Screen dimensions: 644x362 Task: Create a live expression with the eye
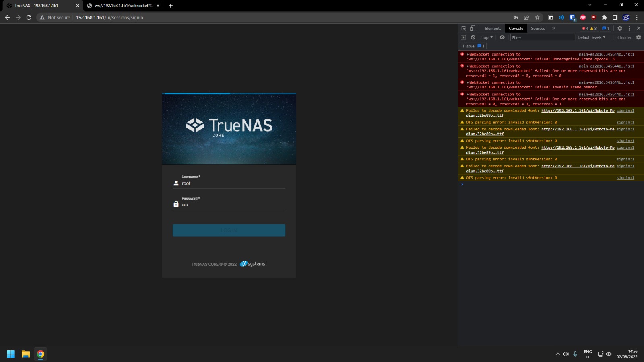pos(502,37)
